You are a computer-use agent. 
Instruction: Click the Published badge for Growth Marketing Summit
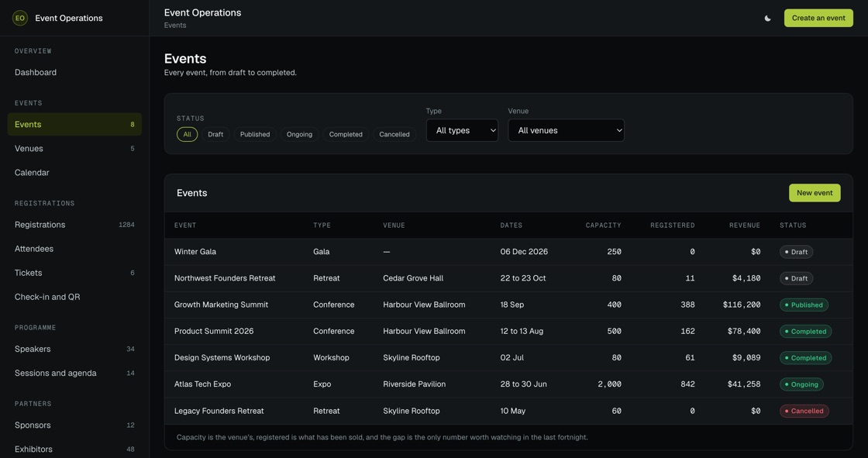[804, 305]
